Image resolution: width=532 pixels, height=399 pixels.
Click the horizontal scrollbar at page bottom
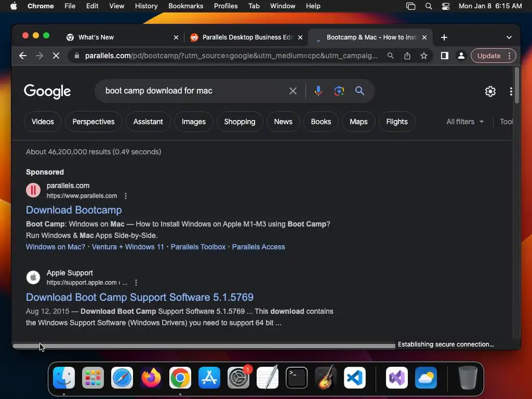[x=204, y=346]
